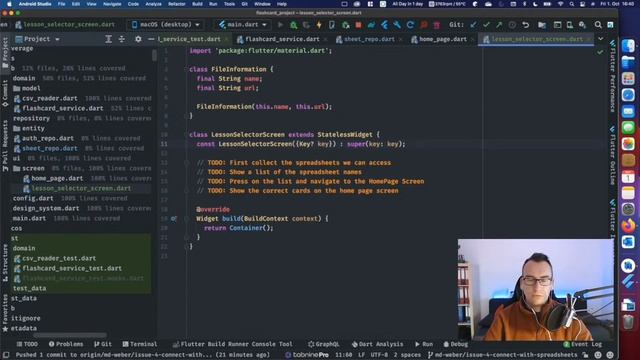Click the tabnine Pro status bar widget
This screenshot has height=360, width=640.
tap(307, 355)
